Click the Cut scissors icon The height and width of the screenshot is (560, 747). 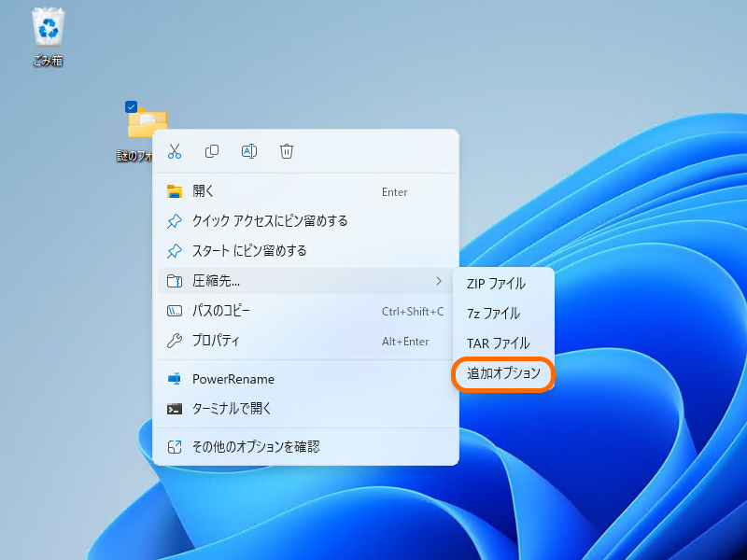(175, 151)
